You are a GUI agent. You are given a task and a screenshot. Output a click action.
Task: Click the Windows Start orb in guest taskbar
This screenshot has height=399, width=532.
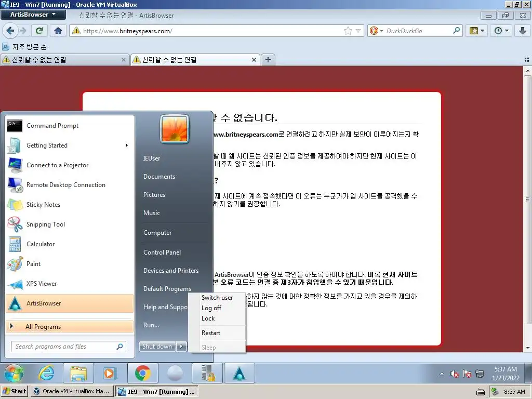click(14, 373)
